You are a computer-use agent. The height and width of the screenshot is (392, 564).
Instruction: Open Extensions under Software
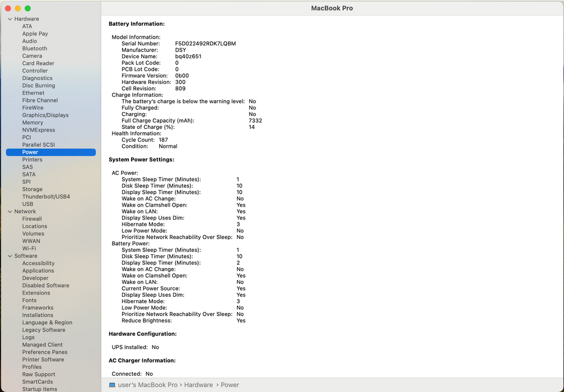[x=36, y=293]
